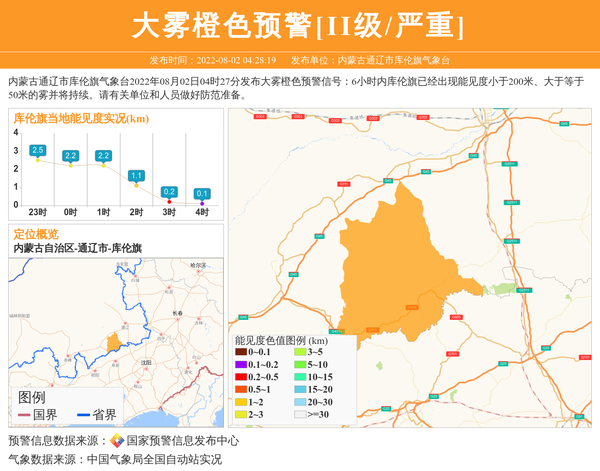Viewport: 600px width, 471px height.
Task: Click the 0.2 km data label at 3时
Action: [169, 191]
